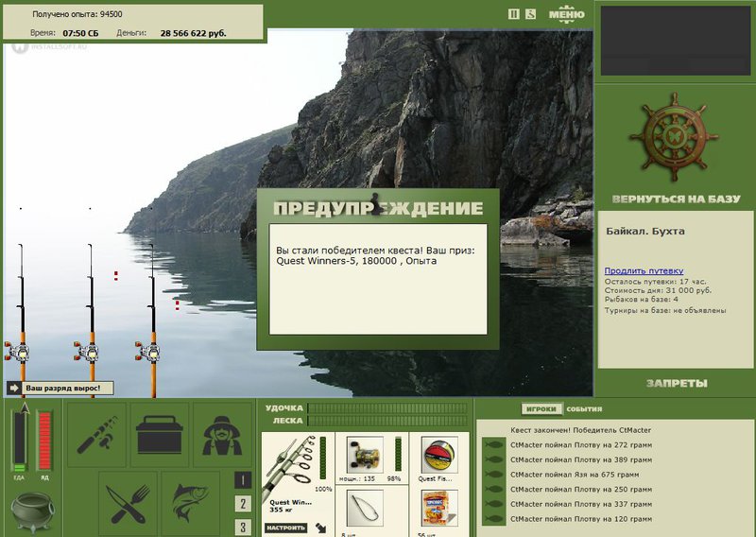Click the money value 28 566 622 руб.
756x537 pixels.
(193, 33)
